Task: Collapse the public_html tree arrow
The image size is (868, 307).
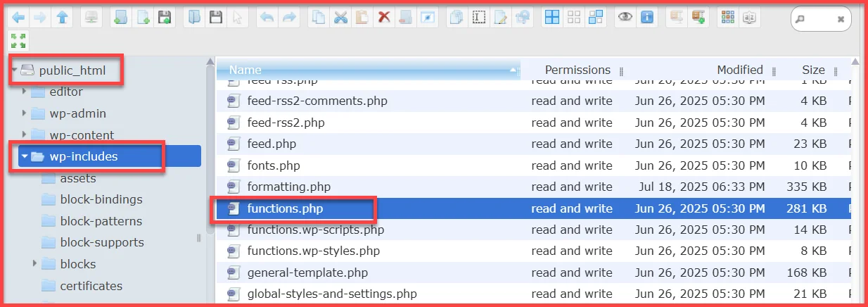Action: (14, 70)
